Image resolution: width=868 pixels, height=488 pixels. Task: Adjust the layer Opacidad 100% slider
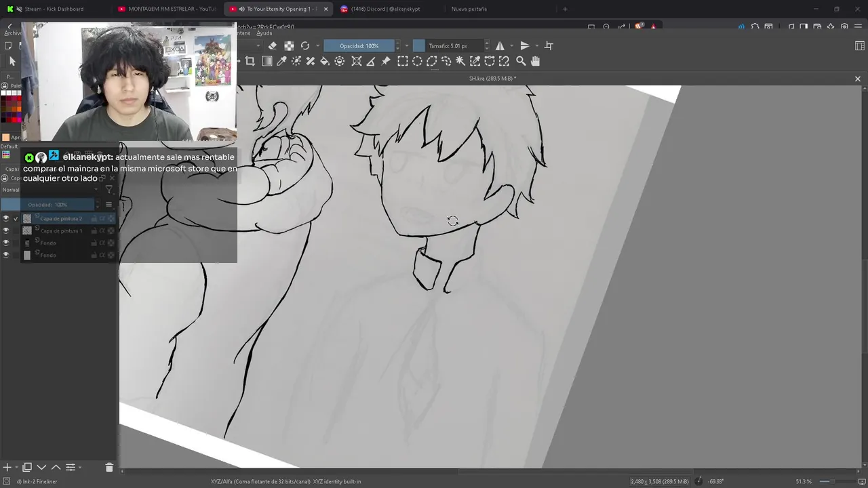pyautogui.click(x=47, y=205)
